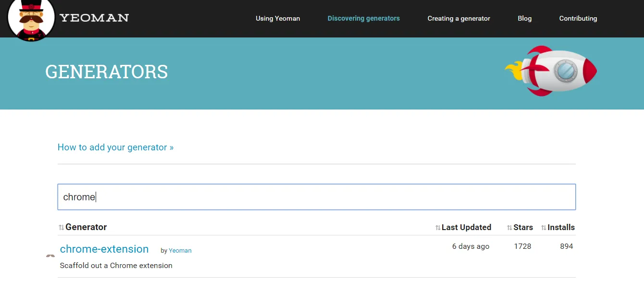Sort table by Stars column
This screenshot has width=644, height=281.
click(523, 227)
